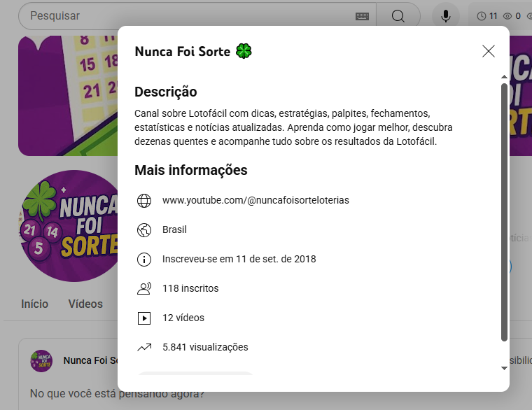This screenshot has width=532, height=410.
Task: Select the '118 inscritos' text
Action: click(x=190, y=288)
